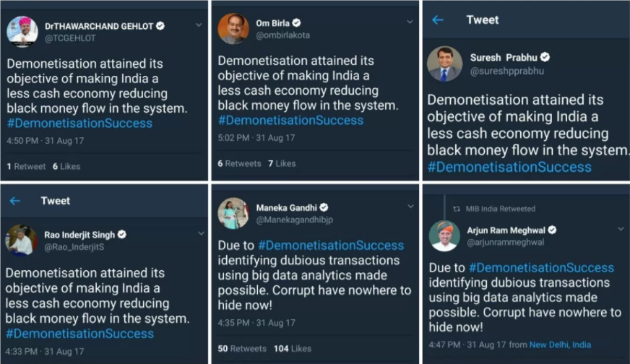Screen dimensions: 630x364
Task: Click verified badge next to Om Birla
Action: pos(297,23)
